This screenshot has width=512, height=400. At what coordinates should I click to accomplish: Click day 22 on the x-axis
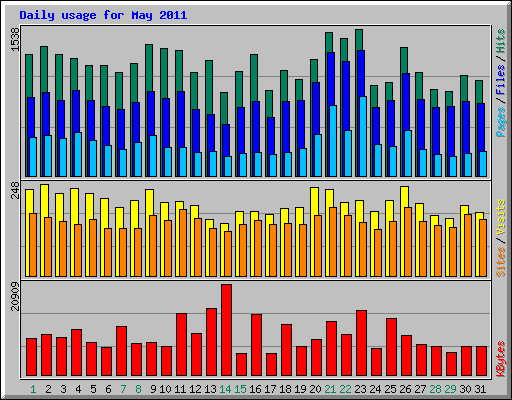click(x=345, y=389)
